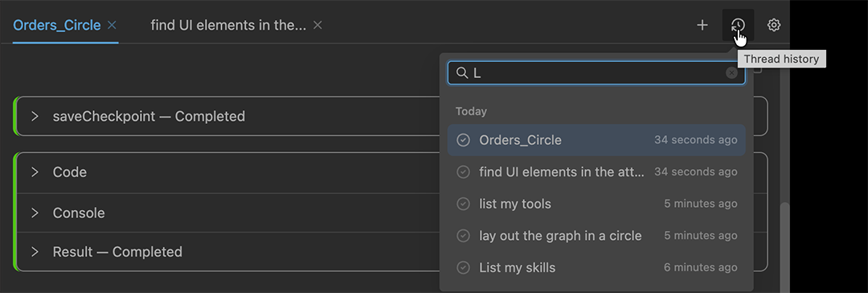Clear the thread search field
Image resolution: width=868 pixels, height=293 pixels.
click(x=732, y=72)
